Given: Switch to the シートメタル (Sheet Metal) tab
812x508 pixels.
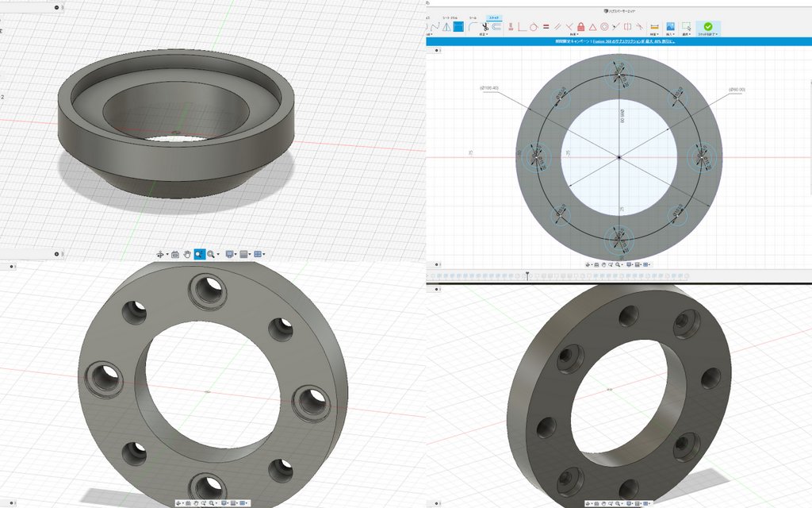Looking at the screenshot, I should click(450, 17).
